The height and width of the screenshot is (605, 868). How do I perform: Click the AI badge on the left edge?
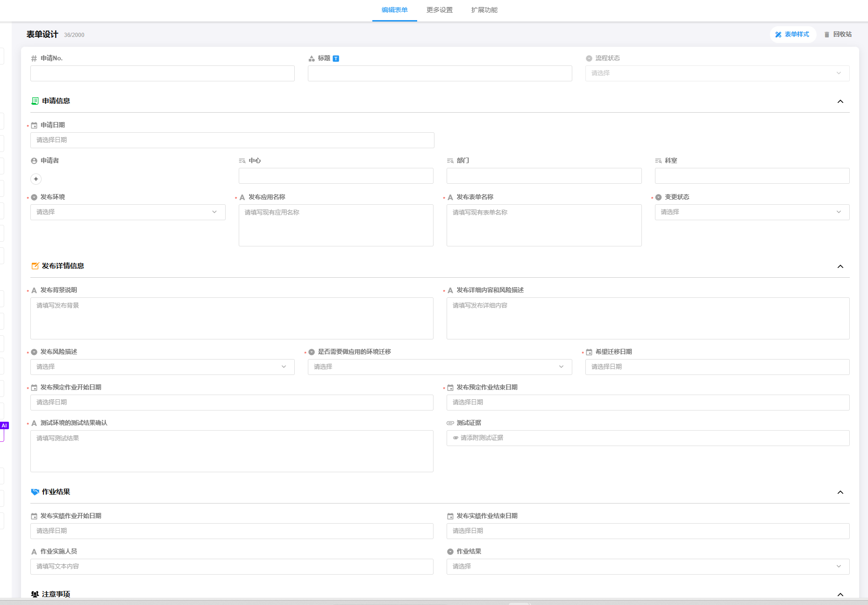tap(4, 425)
